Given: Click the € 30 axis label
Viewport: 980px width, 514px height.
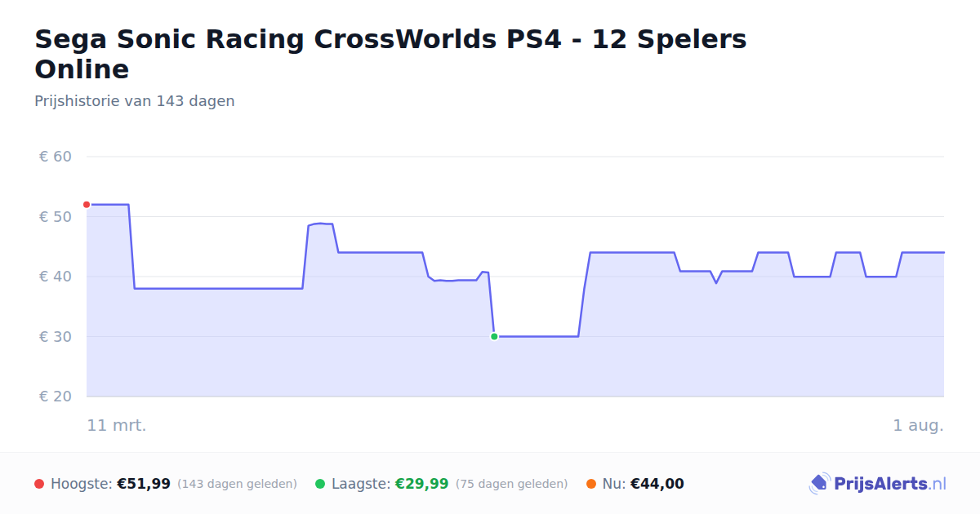Looking at the screenshot, I should point(56,337).
